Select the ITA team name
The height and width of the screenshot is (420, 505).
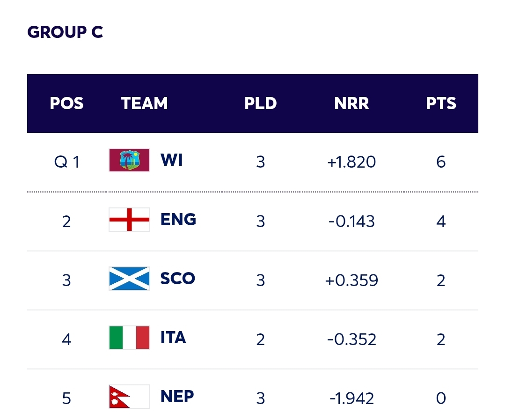pyautogui.click(x=173, y=338)
